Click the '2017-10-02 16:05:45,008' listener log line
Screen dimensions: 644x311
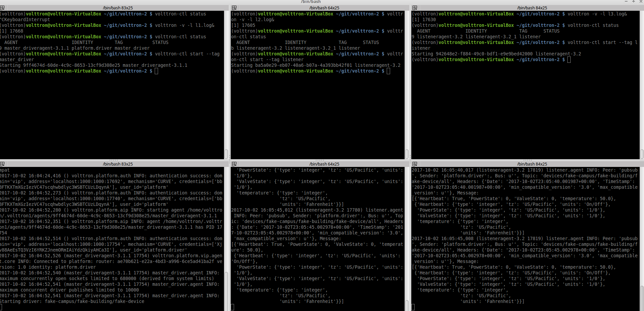coord(525,238)
